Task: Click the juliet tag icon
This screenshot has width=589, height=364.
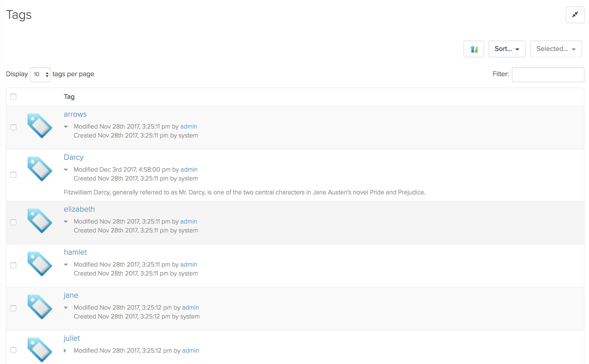Action: click(x=40, y=349)
